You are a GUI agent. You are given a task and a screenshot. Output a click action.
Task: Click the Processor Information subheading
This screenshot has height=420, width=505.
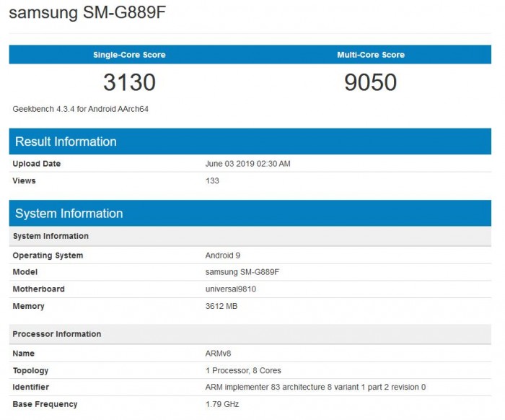pyautogui.click(x=57, y=334)
